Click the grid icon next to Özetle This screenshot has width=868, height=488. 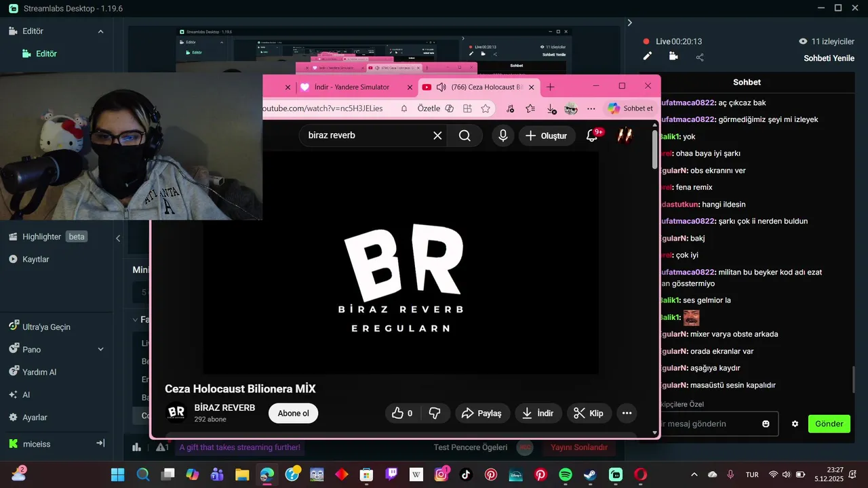tap(467, 108)
